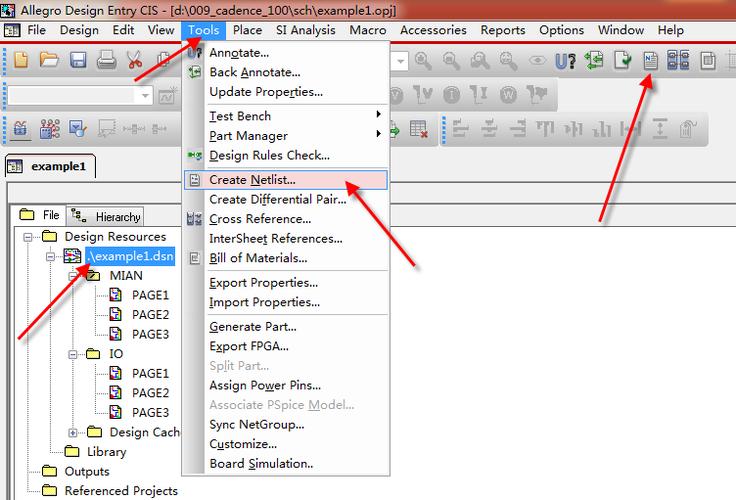The image size is (736, 500).
Task: Open the Design menu
Action: click(x=79, y=30)
